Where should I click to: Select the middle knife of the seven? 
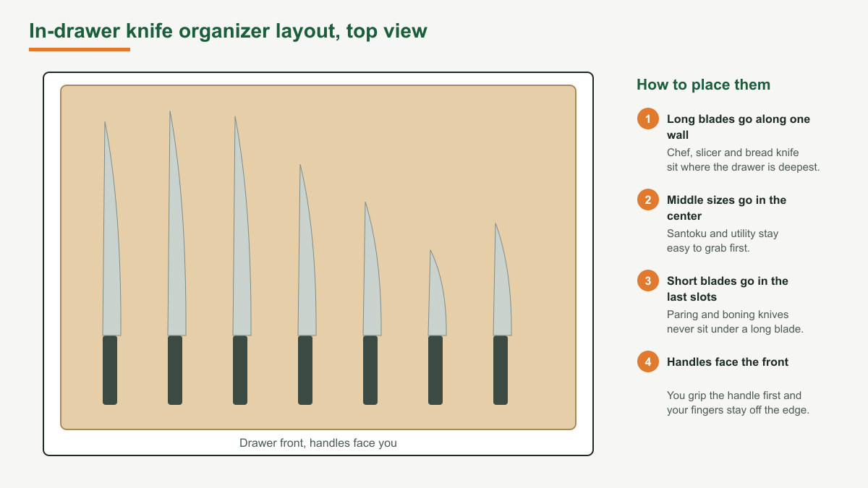306,285
